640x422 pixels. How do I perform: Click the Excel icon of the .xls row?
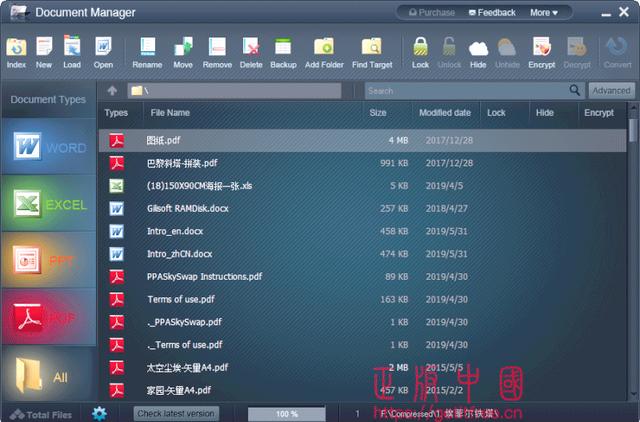[x=116, y=186]
